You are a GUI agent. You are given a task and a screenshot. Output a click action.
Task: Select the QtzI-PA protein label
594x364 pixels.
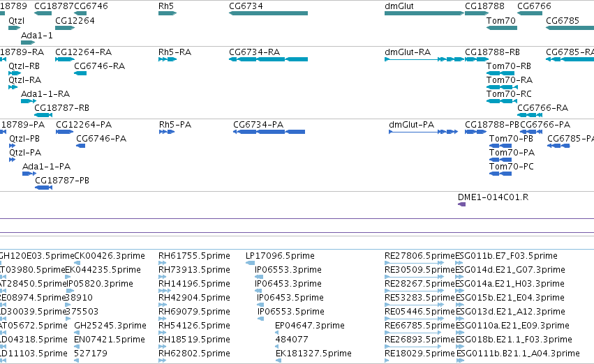click(25, 153)
